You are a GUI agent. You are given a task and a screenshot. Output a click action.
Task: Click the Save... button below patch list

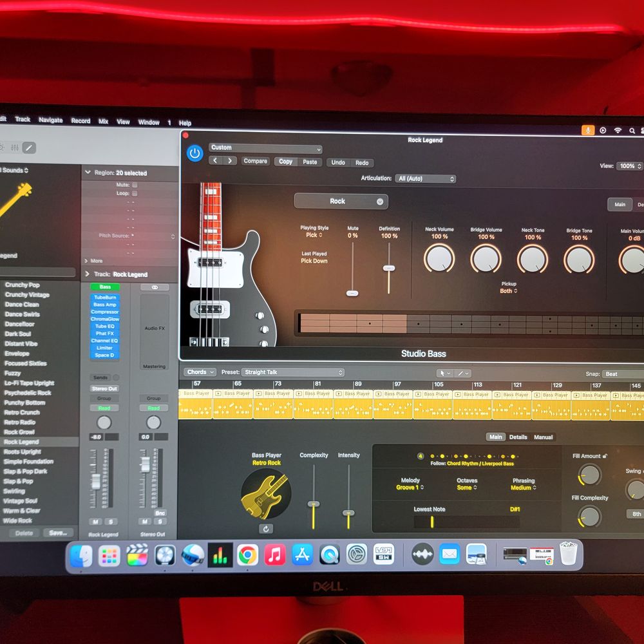[x=58, y=533]
